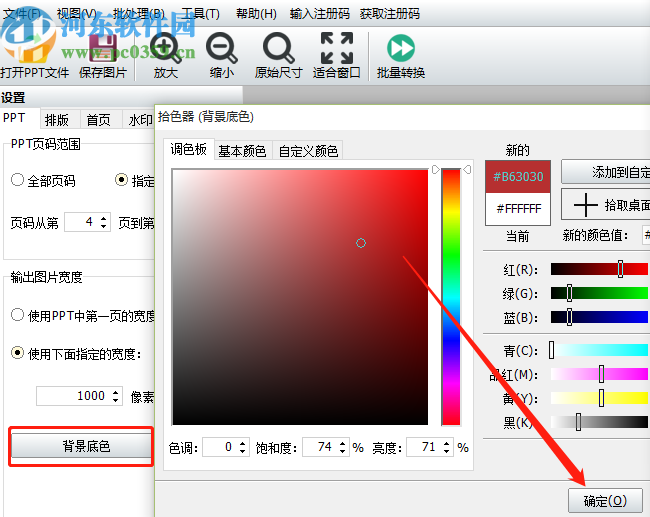
Task: Click the 添加到自定 button
Action: tap(606, 172)
